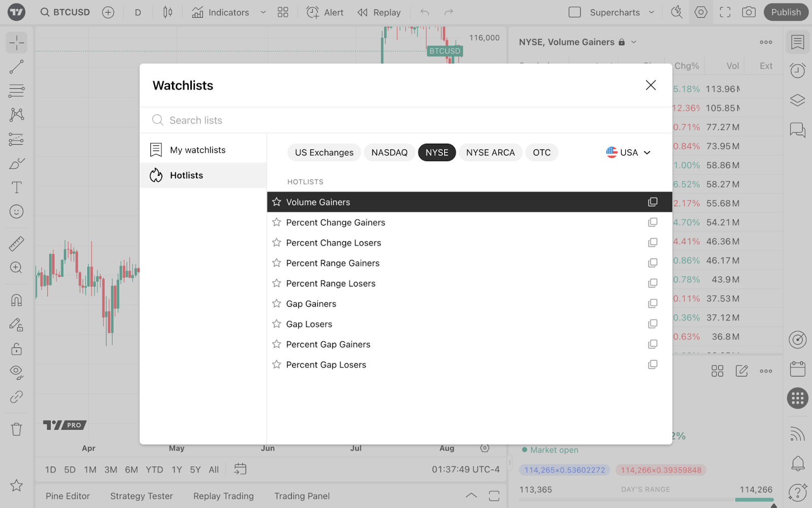Select the Text annotation tool
Viewport: 812px width, 508px height.
click(x=17, y=187)
